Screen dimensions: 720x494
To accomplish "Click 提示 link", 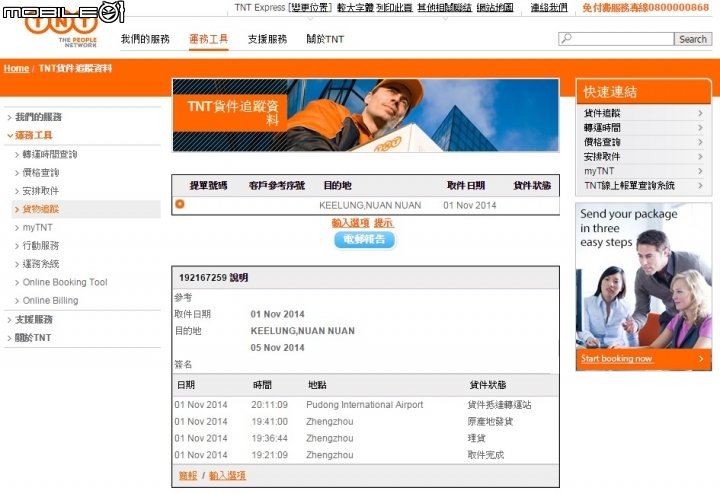I will [383, 223].
